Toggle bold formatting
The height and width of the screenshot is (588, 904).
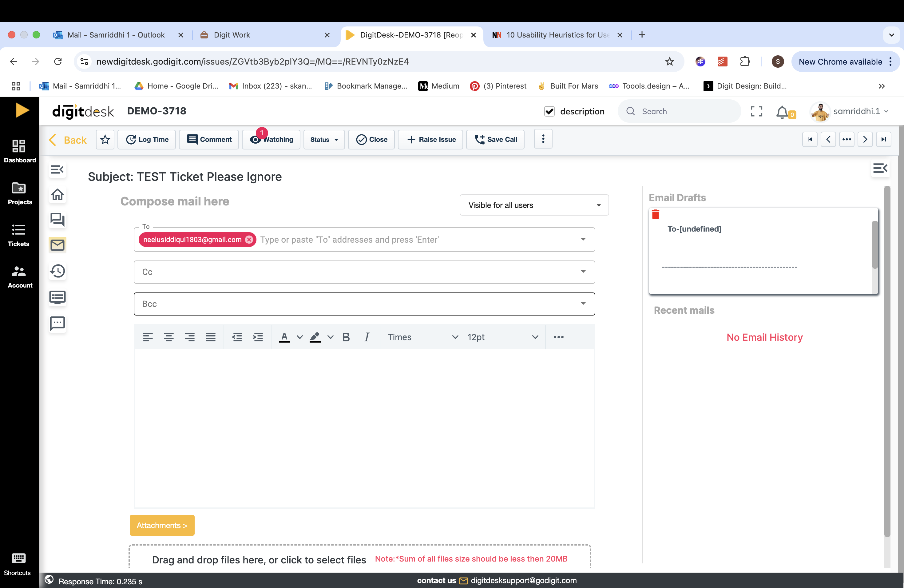coord(346,337)
